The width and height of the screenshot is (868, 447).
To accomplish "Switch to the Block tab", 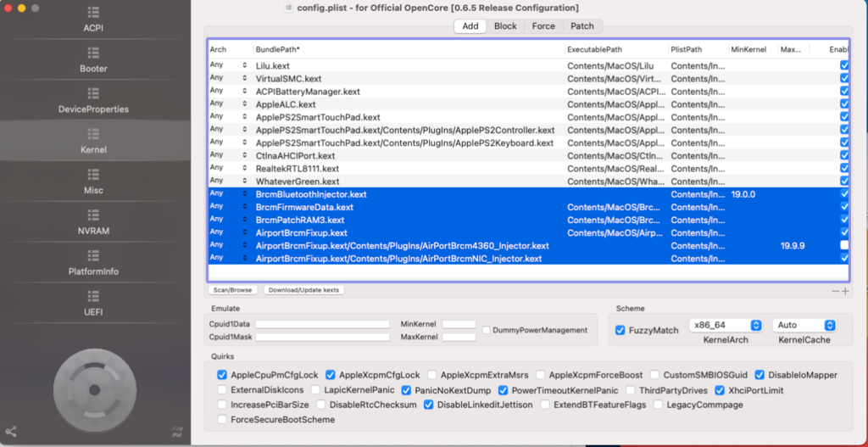I will point(505,26).
